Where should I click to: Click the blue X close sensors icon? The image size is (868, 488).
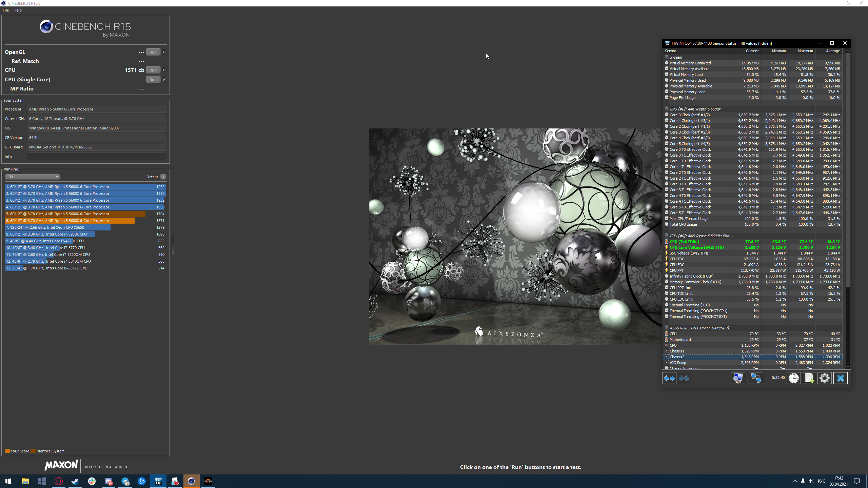click(840, 378)
